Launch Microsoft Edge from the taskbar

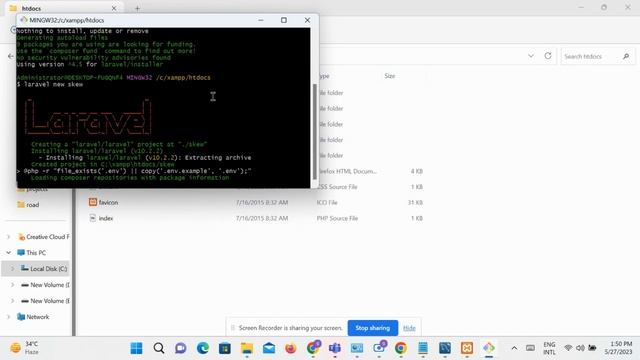click(x=202, y=348)
